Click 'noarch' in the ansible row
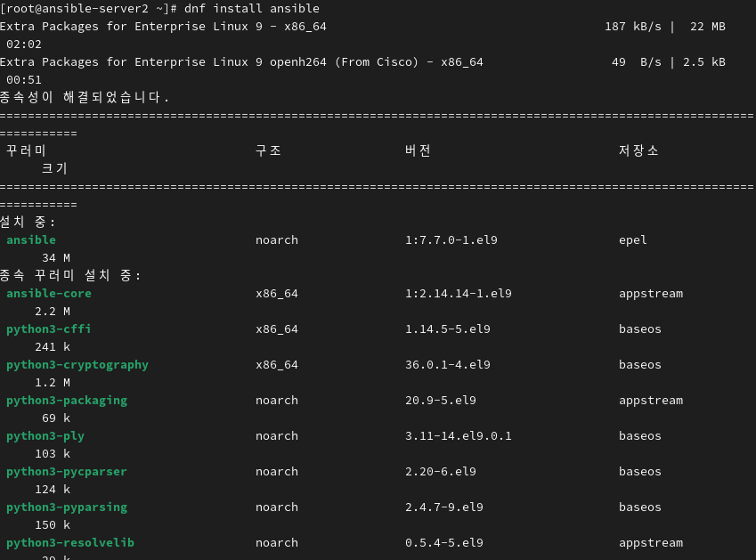 [x=277, y=240]
